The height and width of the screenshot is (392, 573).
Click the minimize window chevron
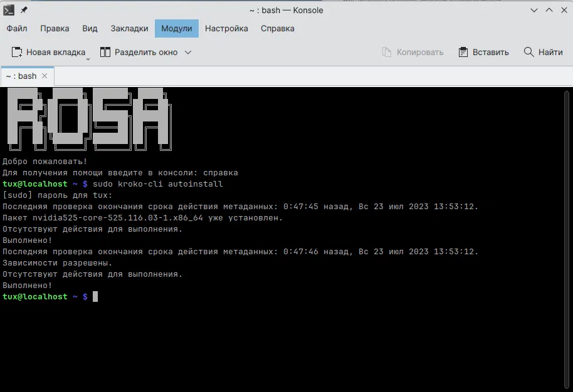point(534,10)
